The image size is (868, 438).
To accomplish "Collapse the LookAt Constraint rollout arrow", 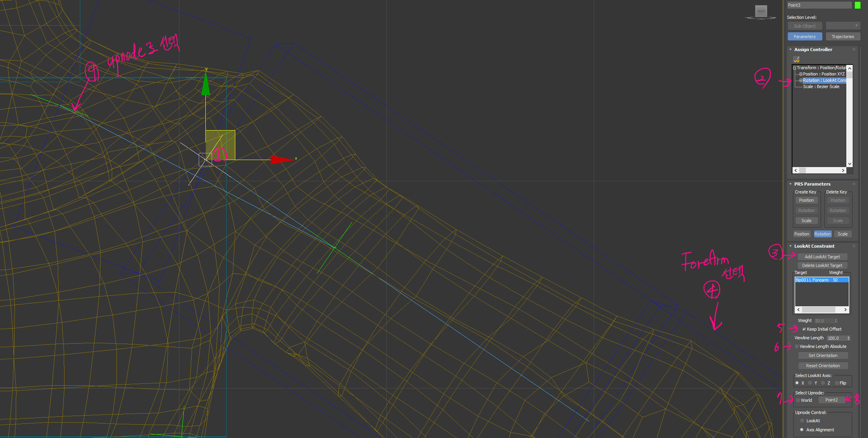I will click(x=790, y=246).
